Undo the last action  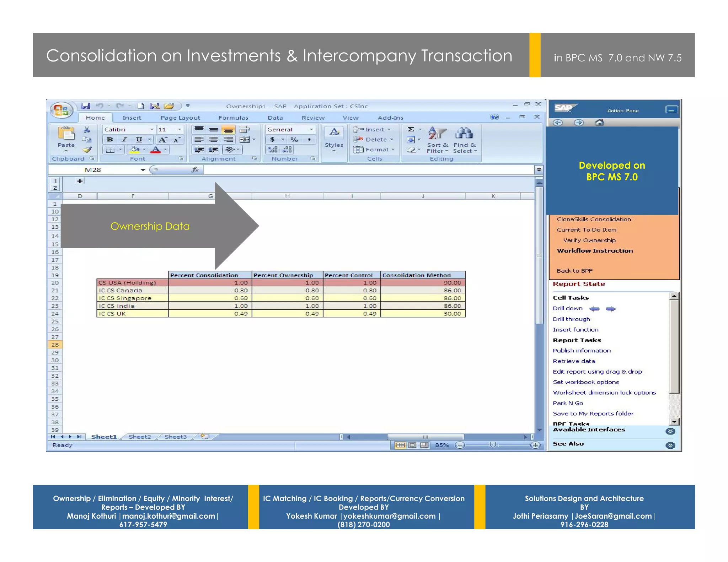[100, 106]
